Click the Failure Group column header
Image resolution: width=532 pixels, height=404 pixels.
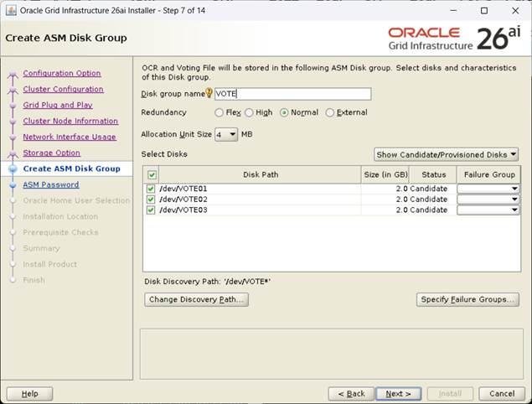489,175
